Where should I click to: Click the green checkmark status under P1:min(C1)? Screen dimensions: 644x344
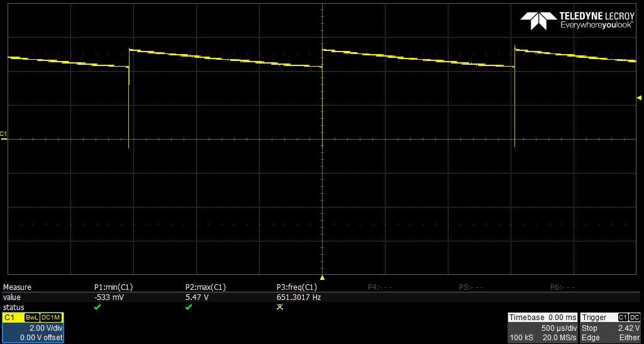[x=97, y=307]
